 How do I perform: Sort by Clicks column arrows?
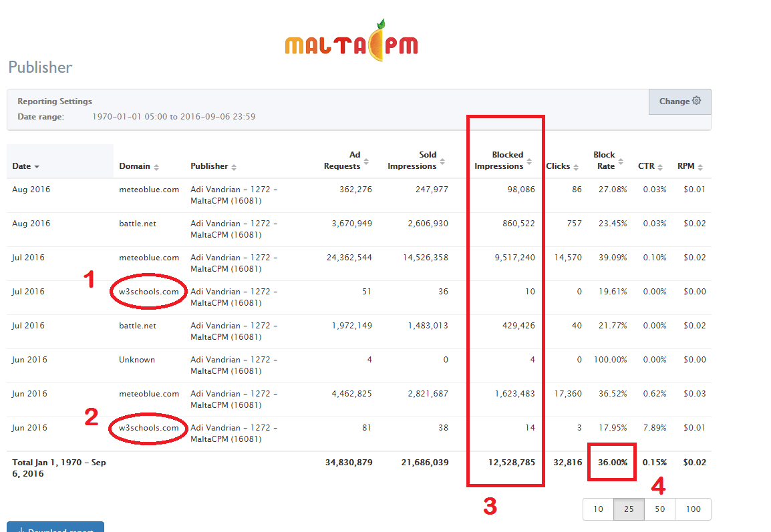pyautogui.click(x=576, y=167)
